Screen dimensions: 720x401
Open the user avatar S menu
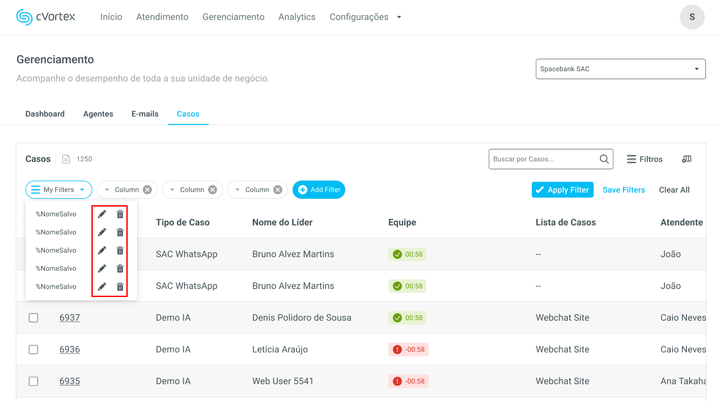click(692, 17)
